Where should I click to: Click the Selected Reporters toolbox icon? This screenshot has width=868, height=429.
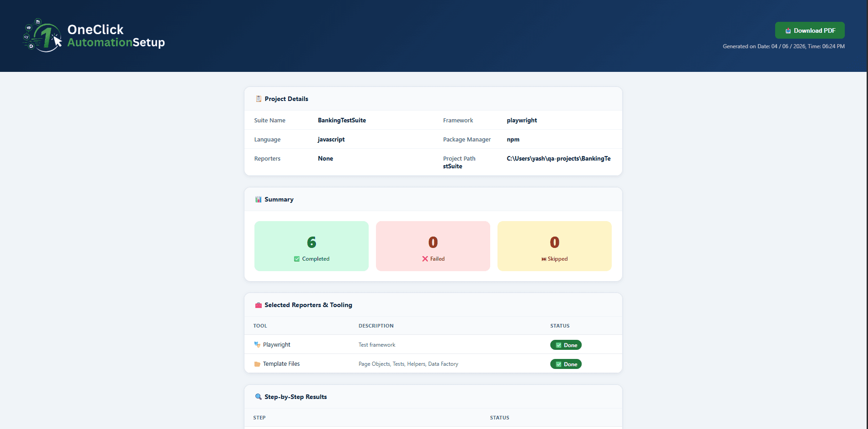259,305
